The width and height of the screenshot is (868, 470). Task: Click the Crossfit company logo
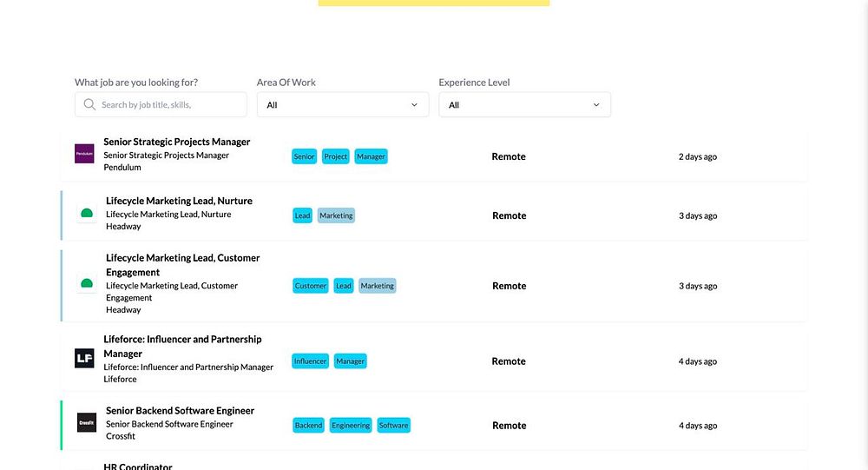tap(86, 422)
